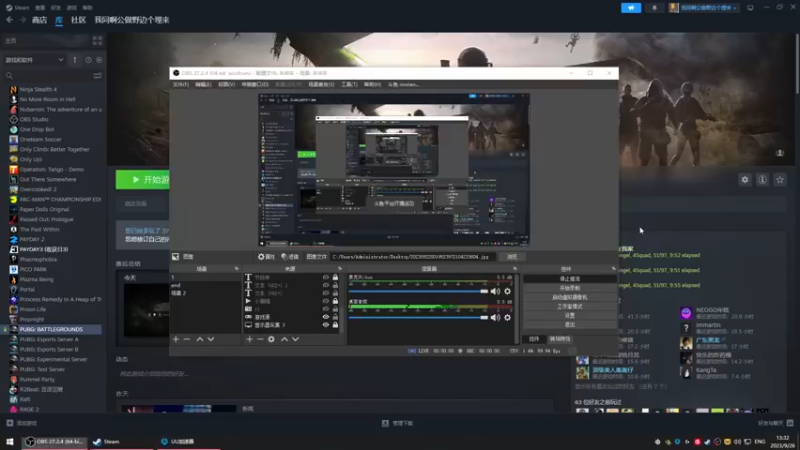Viewport: 800px width, 450px height.
Task: Click Steam forward navigation arrow
Action: pos(22,20)
